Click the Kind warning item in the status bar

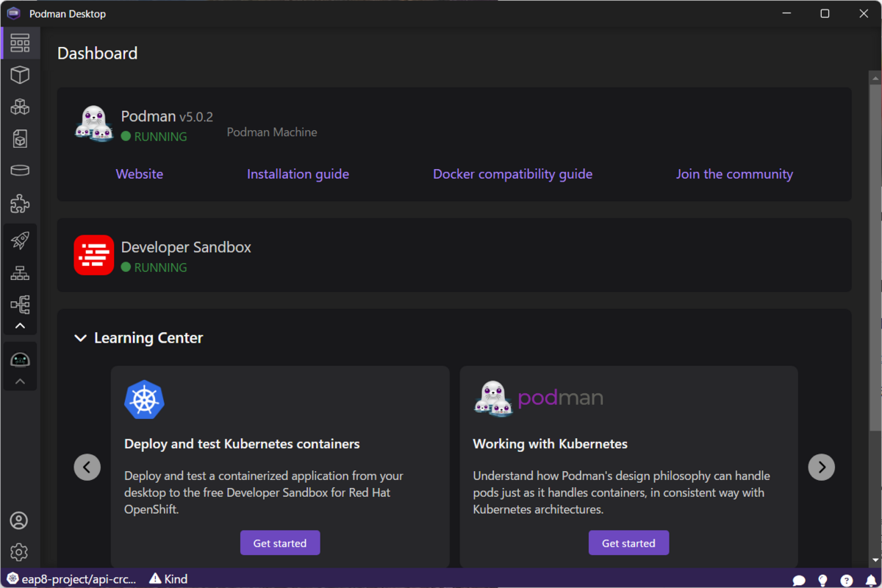[x=168, y=579]
